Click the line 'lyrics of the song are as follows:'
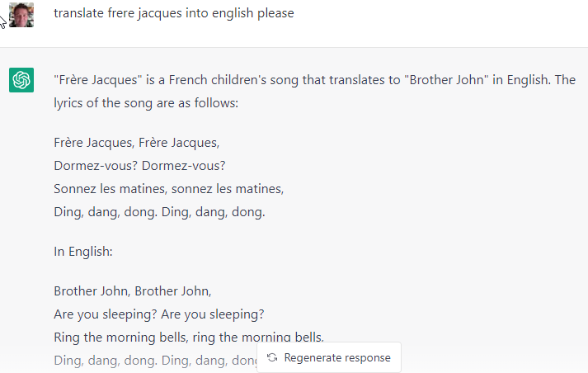The height and width of the screenshot is (373, 588). pyautogui.click(x=146, y=103)
